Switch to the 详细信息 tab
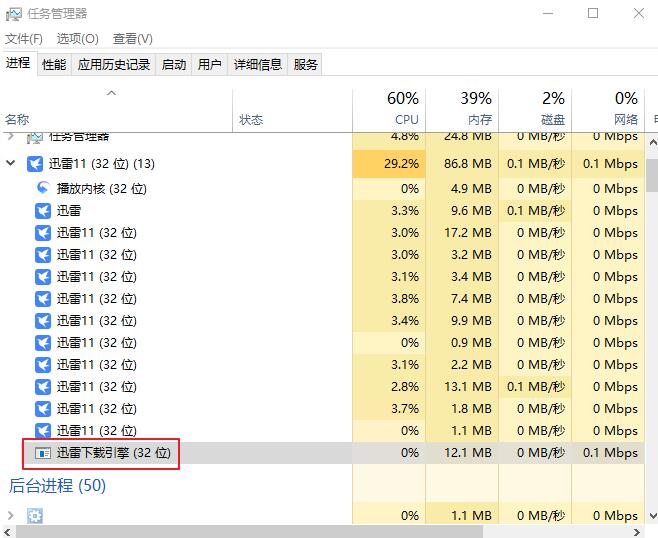This screenshot has width=658, height=538. point(257,65)
